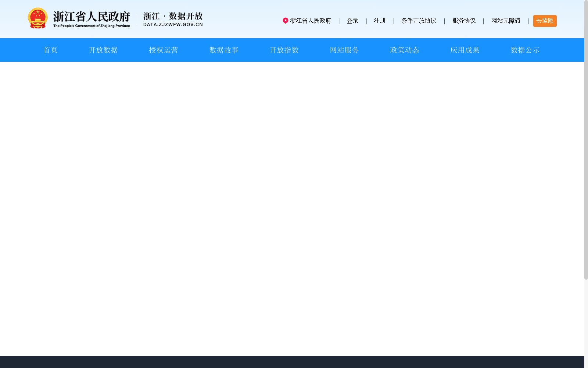Open 数据故事 navigation item
This screenshot has width=588, height=368.
(x=224, y=50)
